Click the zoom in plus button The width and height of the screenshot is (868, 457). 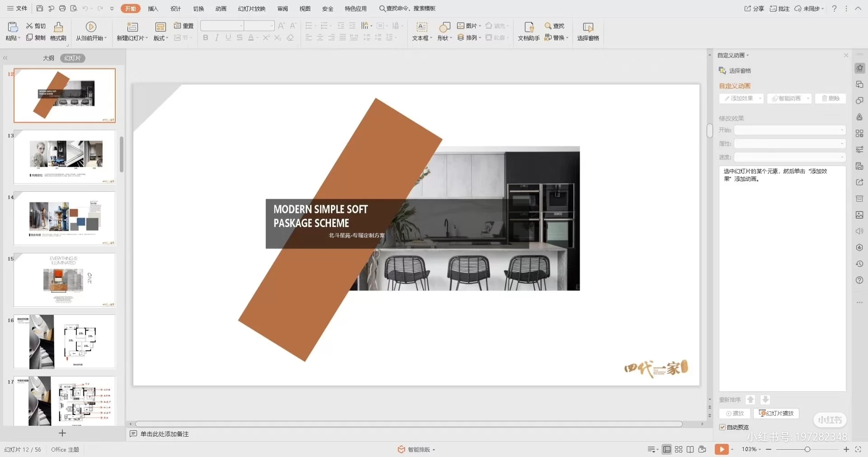846,449
